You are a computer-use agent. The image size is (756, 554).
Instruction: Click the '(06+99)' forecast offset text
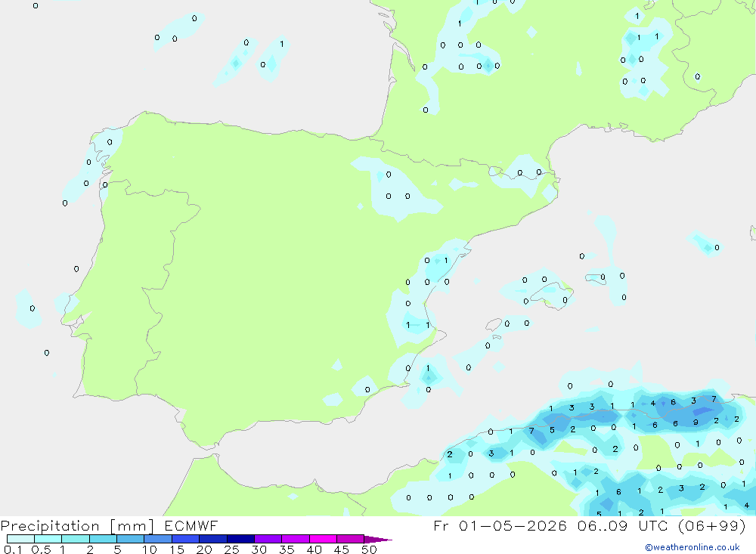(x=711, y=525)
